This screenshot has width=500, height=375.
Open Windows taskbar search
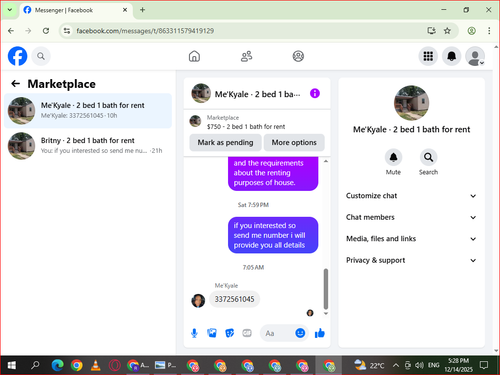click(35, 365)
